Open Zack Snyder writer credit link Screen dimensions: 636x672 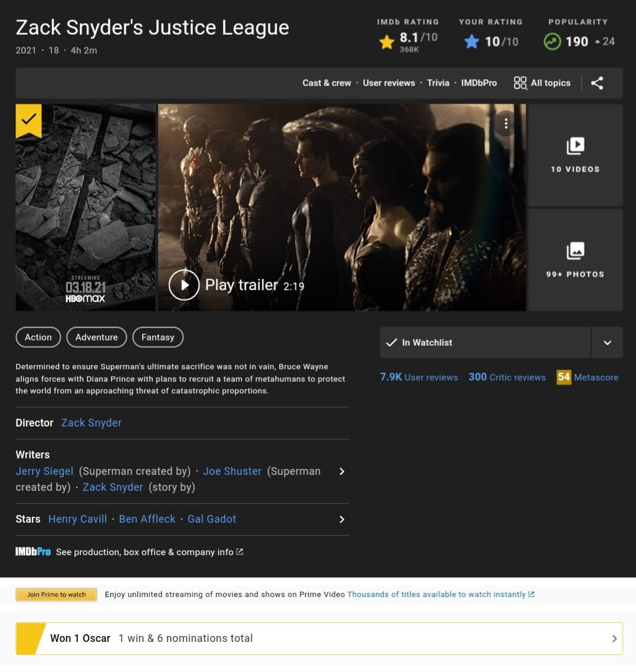[x=113, y=487]
